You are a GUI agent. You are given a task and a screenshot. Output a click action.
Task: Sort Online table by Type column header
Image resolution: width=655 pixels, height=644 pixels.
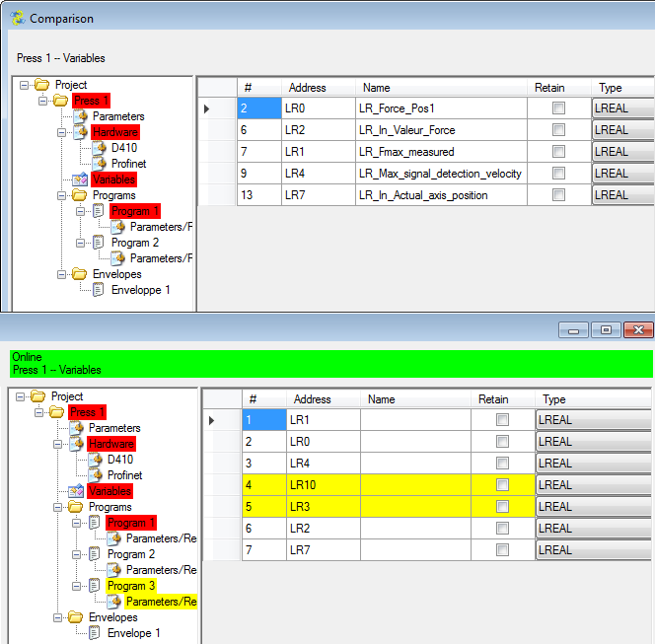coord(593,399)
